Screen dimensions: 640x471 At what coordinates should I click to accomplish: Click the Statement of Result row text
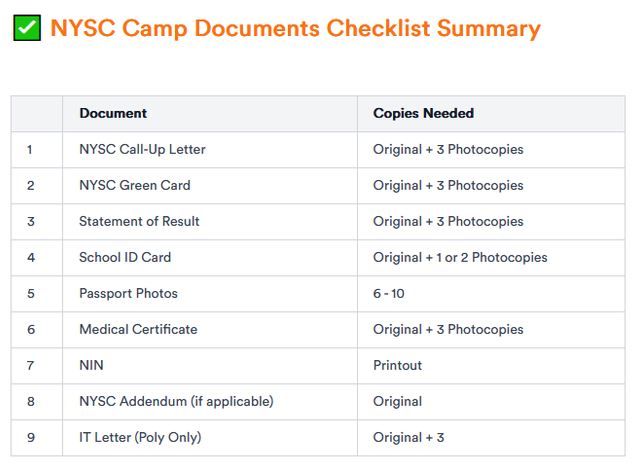click(x=139, y=221)
